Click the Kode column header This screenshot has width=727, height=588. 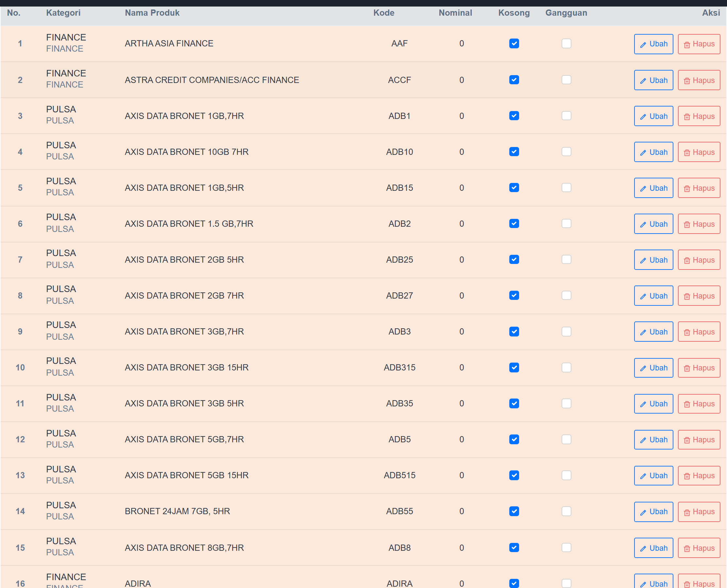point(384,13)
